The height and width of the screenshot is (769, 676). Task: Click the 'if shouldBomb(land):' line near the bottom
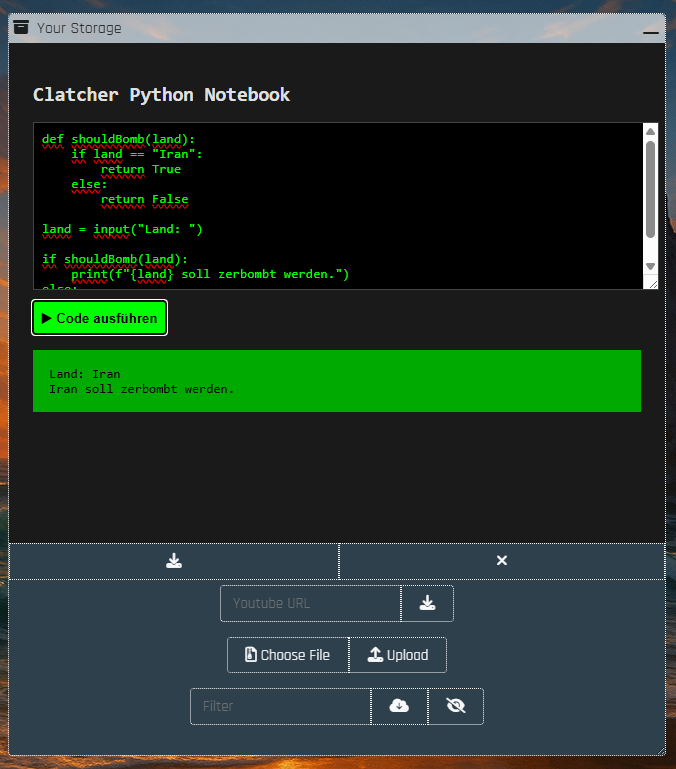click(x=115, y=259)
